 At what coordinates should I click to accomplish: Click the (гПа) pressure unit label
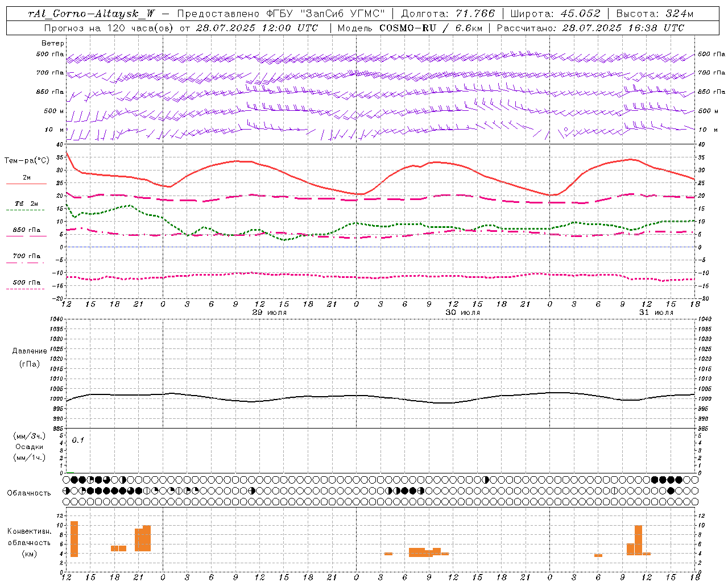pyautogui.click(x=30, y=364)
